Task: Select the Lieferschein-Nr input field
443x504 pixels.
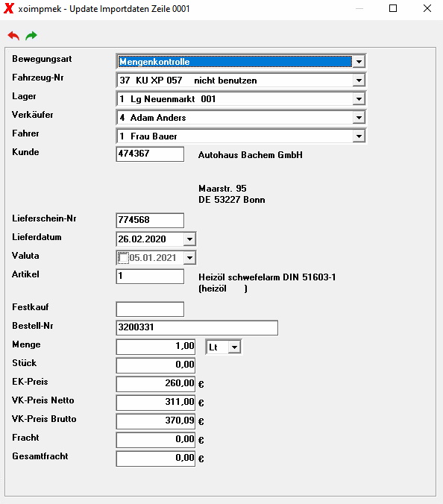Action: [x=150, y=220]
